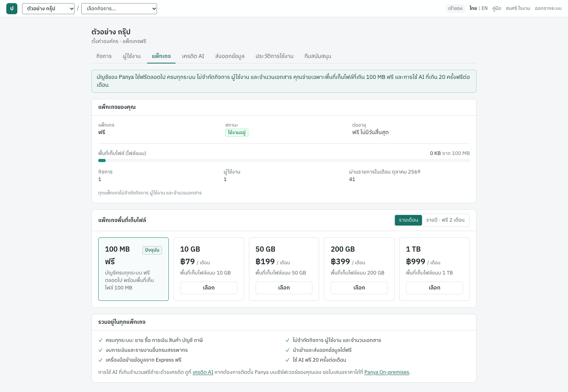Image resolution: width=568 pixels, height=392 pixels.
Task: Click checkmark beside นำเข้าและส่งออกข้อมูลได้ฟรี
Action: tap(288, 350)
